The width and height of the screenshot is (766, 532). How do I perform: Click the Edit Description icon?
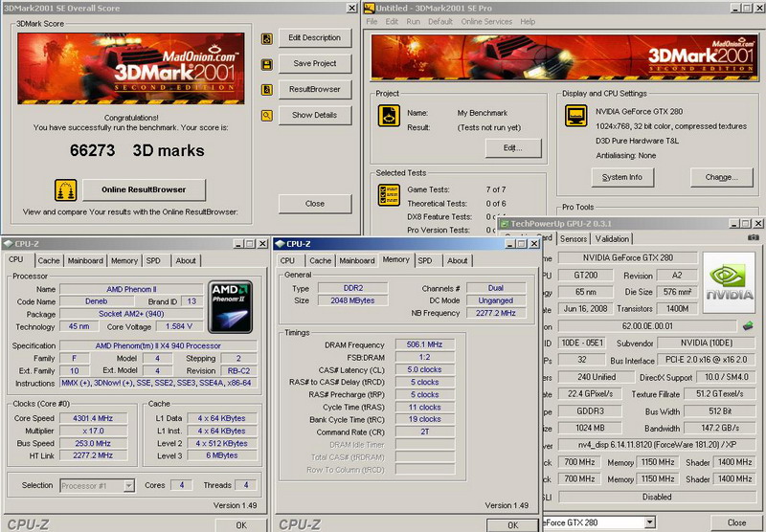[267, 38]
